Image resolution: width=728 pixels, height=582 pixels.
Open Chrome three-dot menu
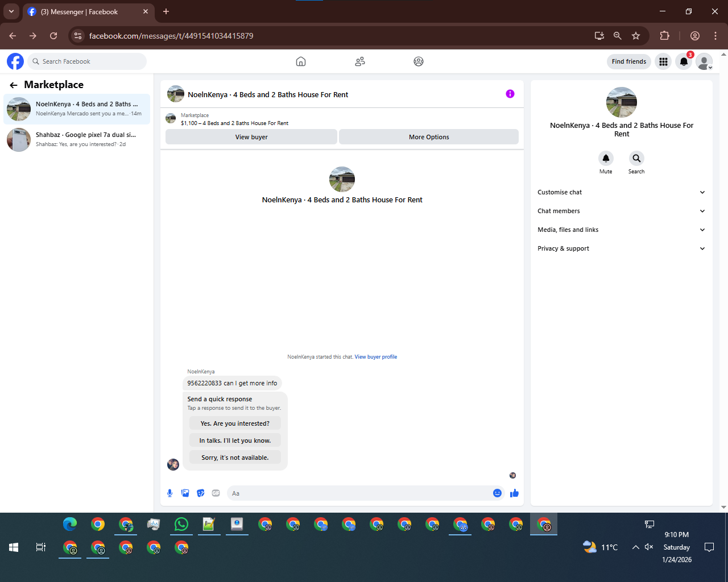(715, 36)
